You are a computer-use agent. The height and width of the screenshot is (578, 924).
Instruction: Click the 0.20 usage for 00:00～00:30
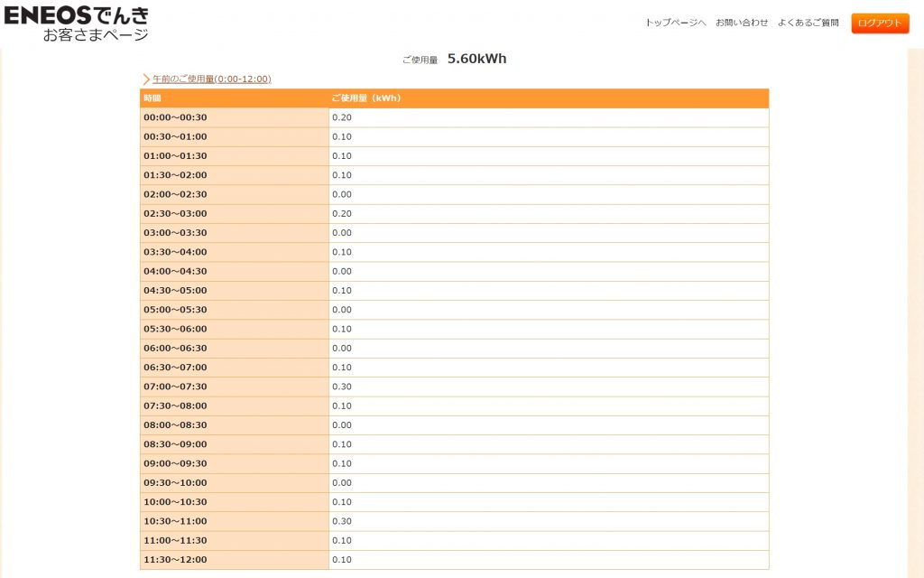click(342, 117)
